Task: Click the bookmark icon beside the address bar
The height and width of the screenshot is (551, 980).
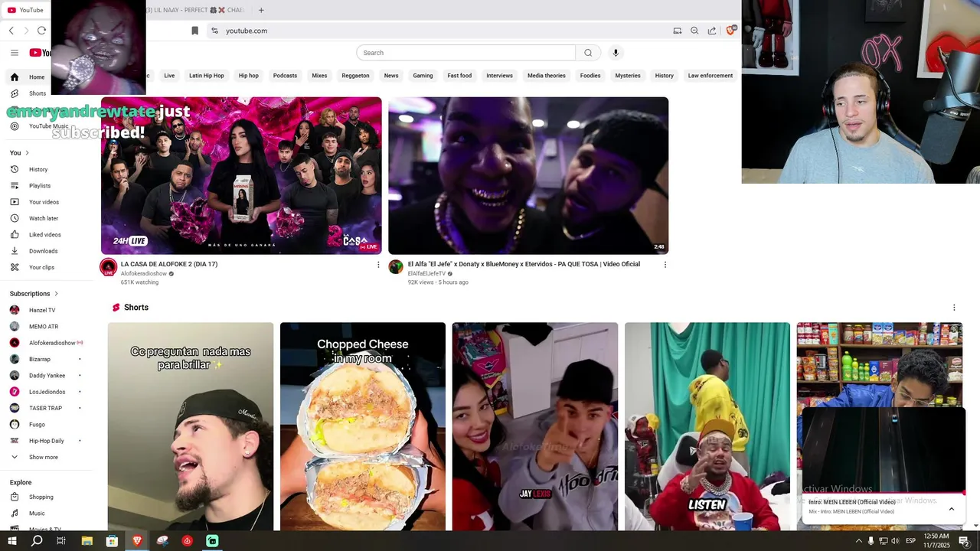Action: pos(194,31)
